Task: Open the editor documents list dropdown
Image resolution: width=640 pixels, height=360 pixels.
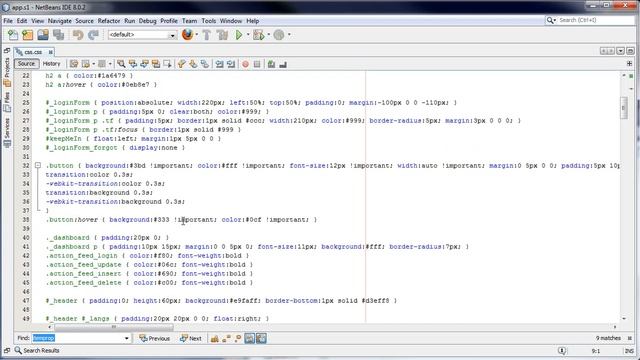Action: (x=620, y=51)
